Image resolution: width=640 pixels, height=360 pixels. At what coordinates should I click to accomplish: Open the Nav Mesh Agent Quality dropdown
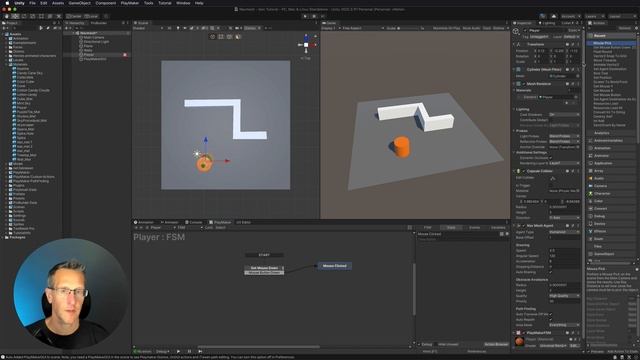click(x=564, y=296)
